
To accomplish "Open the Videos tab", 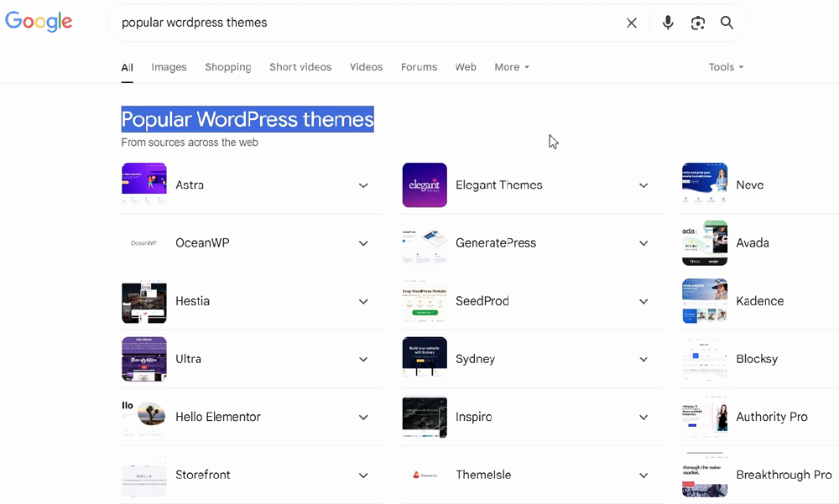I will [x=366, y=67].
